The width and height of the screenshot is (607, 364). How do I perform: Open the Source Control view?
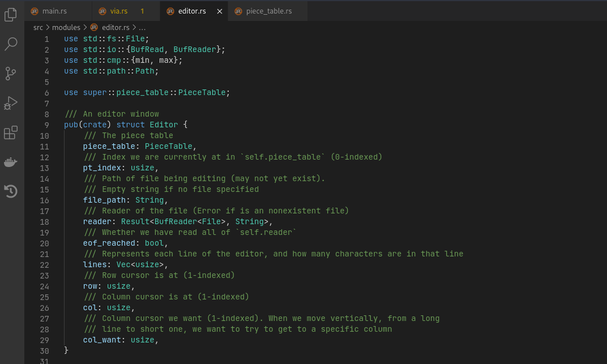pos(10,73)
